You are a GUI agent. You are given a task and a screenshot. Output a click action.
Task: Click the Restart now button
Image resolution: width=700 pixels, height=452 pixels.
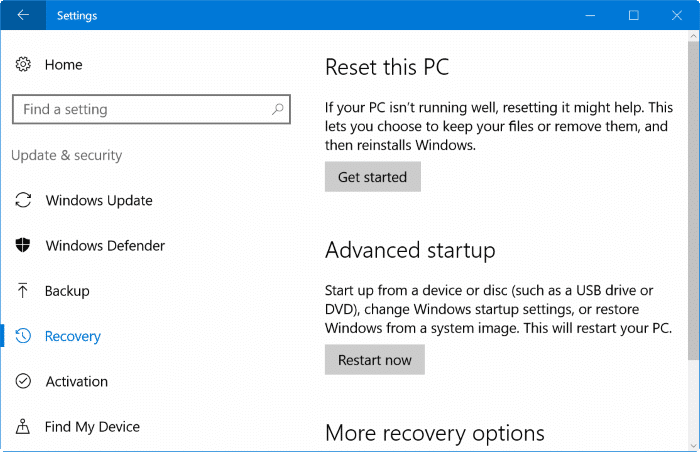(x=375, y=360)
